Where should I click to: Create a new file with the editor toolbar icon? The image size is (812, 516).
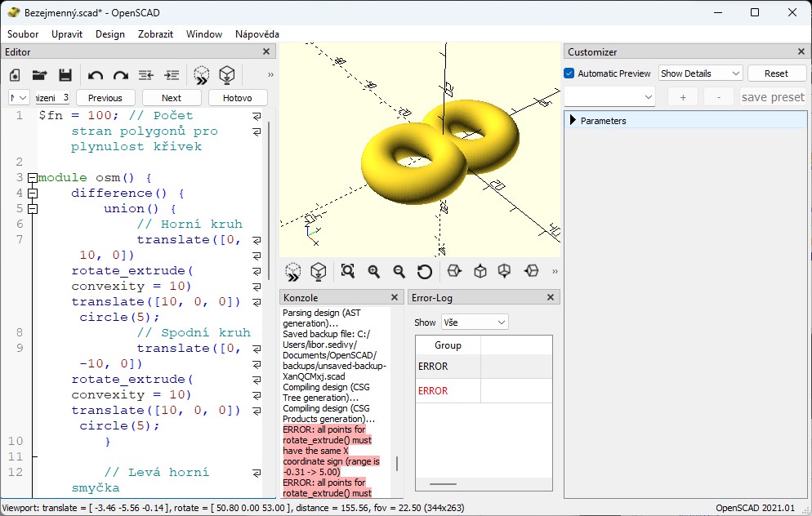click(x=15, y=75)
